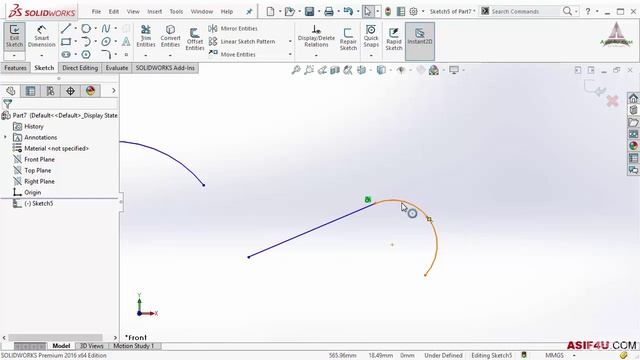Select the Corner Rectangle tool
This screenshot has width=640, height=360.
click(x=66, y=42)
